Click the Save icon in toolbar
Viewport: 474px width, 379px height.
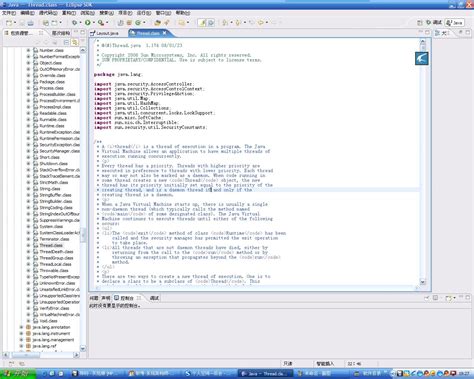pos(22,23)
